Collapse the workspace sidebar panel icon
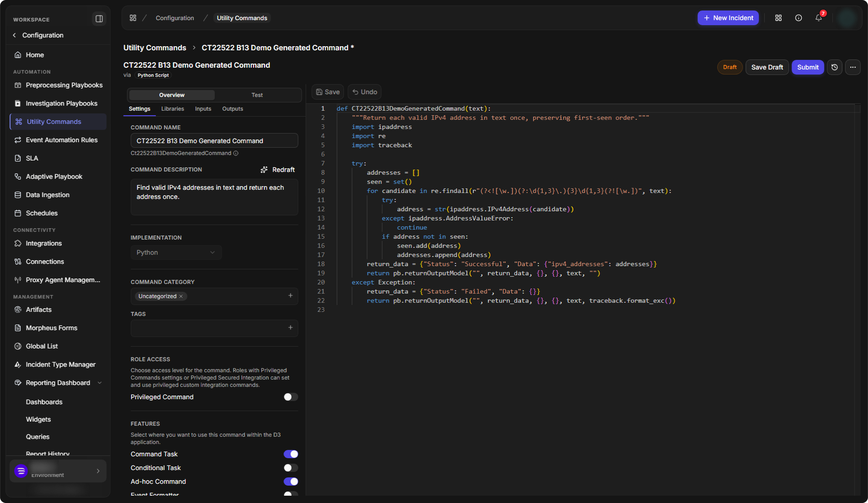The width and height of the screenshot is (868, 503). pos(99,19)
